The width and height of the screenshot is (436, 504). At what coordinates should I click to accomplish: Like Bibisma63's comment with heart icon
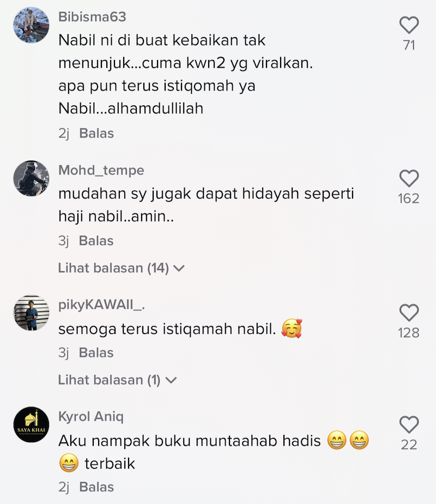pyautogui.click(x=409, y=25)
